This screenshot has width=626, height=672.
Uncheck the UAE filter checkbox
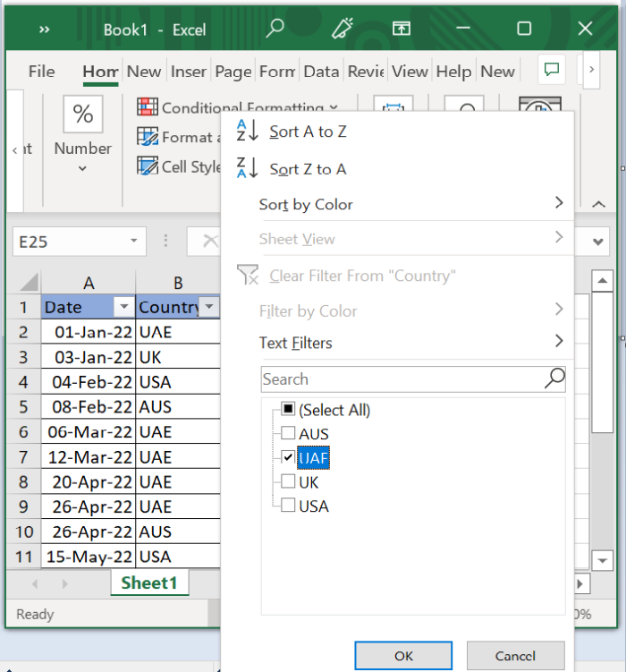click(288, 457)
